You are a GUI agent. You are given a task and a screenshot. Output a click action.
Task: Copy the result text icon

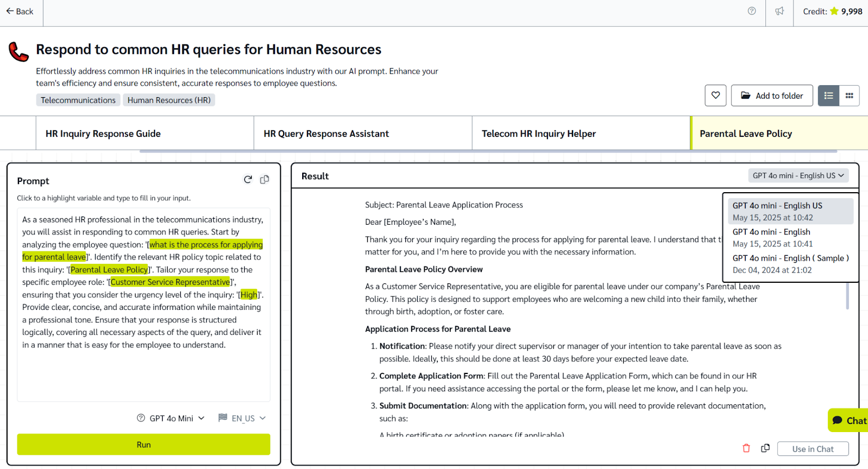[765, 448]
